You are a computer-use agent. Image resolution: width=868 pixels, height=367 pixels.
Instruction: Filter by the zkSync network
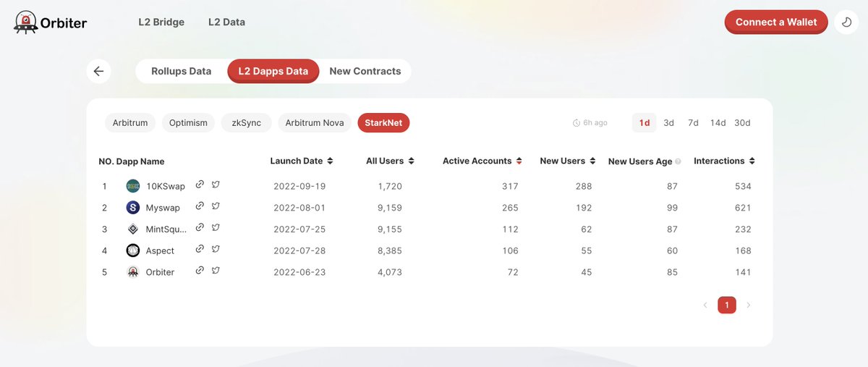click(x=247, y=123)
